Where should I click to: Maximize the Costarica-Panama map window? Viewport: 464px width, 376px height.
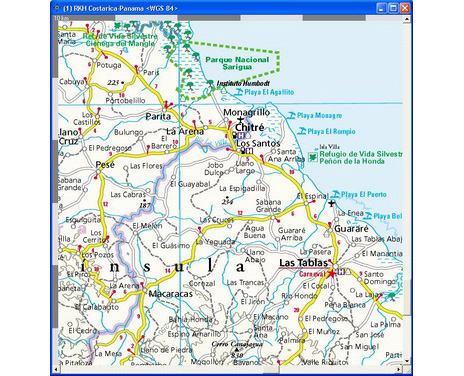[x=394, y=8]
